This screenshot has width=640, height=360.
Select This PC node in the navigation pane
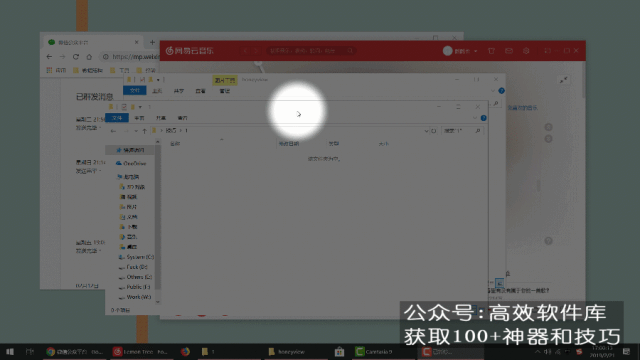128,177
